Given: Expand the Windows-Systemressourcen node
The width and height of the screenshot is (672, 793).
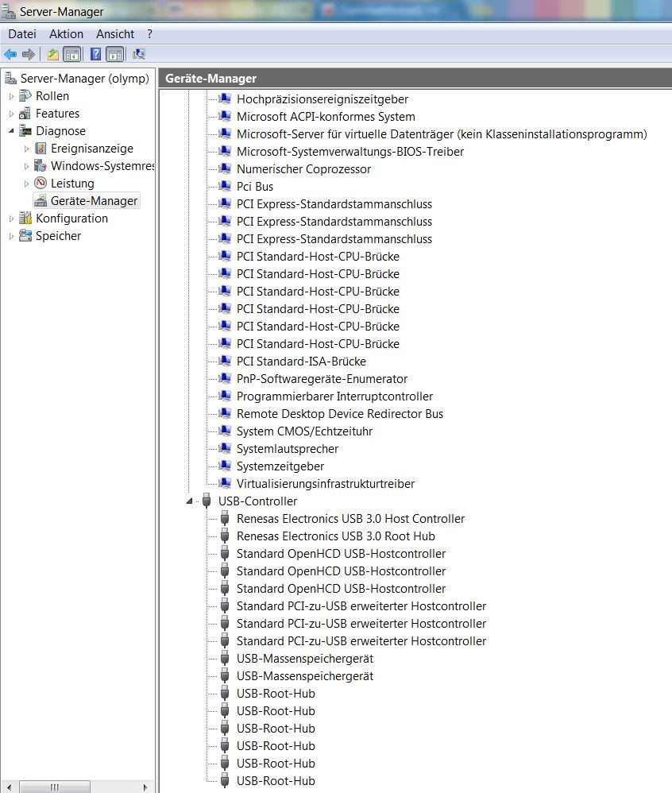Looking at the screenshot, I should [x=26, y=166].
